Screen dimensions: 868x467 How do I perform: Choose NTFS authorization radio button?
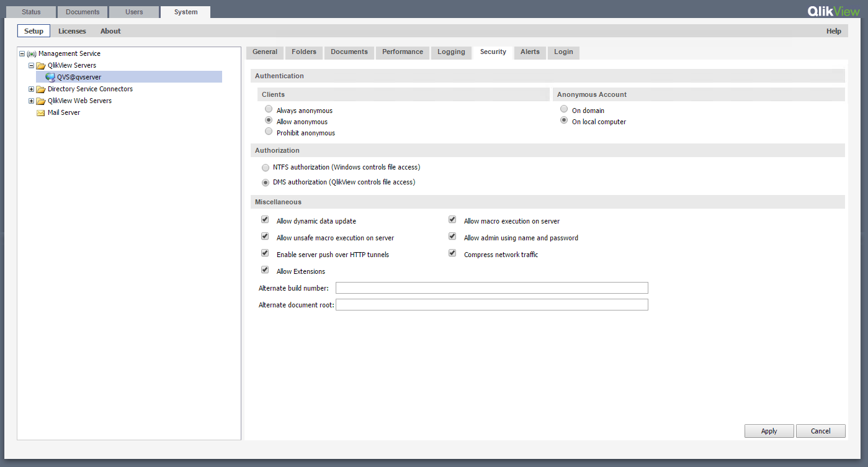click(266, 168)
